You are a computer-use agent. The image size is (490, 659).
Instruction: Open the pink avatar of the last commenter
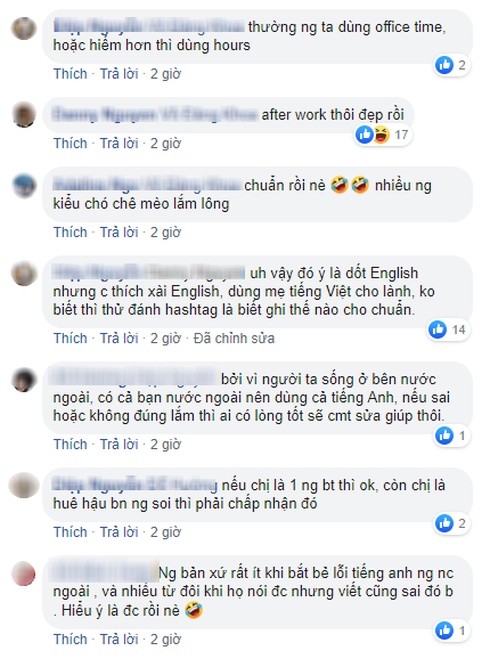pos(24,574)
